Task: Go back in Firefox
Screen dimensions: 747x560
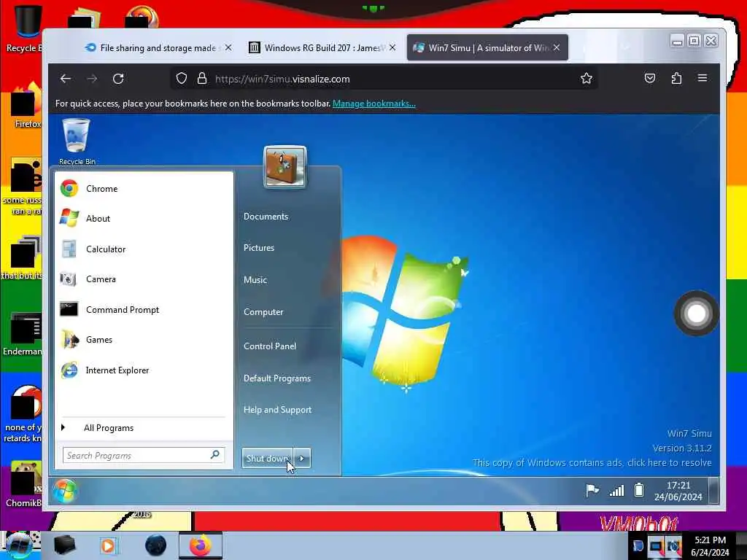Action: click(x=66, y=79)
